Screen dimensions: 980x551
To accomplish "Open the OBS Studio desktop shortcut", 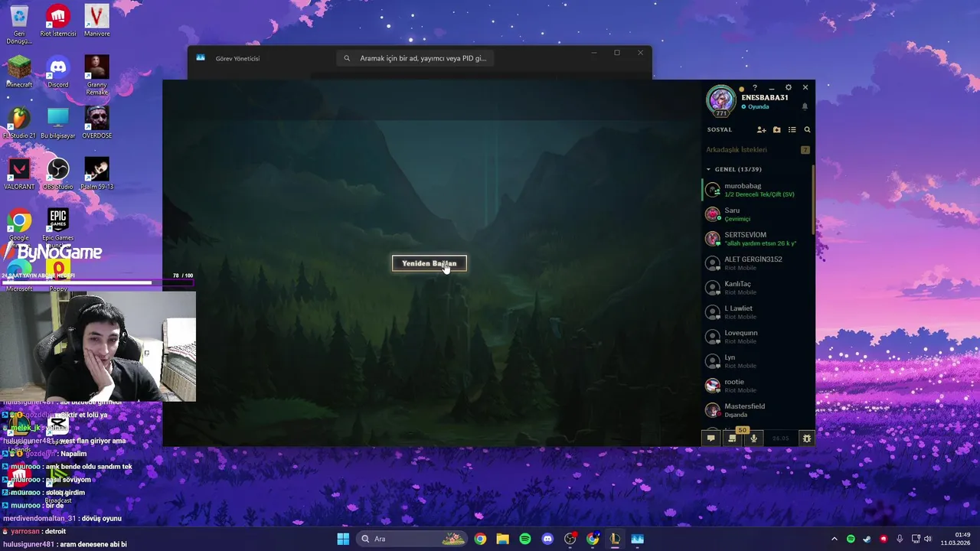I will point(57,174).
